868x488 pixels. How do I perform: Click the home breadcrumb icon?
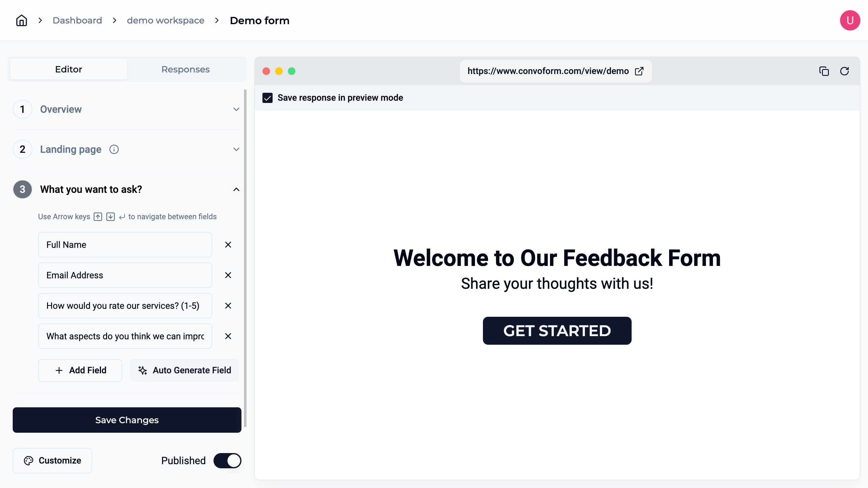pyautogui.click(x=21, y=20)
